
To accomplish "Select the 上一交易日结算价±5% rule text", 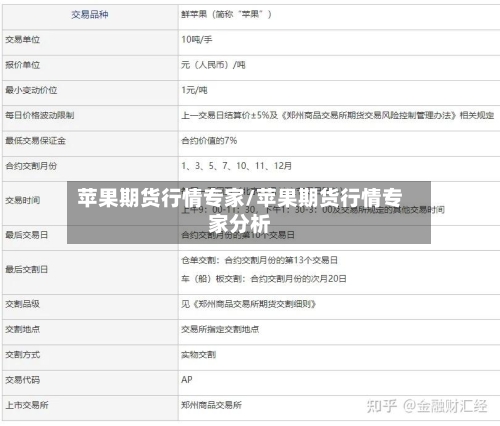I will tap(337, 115).
